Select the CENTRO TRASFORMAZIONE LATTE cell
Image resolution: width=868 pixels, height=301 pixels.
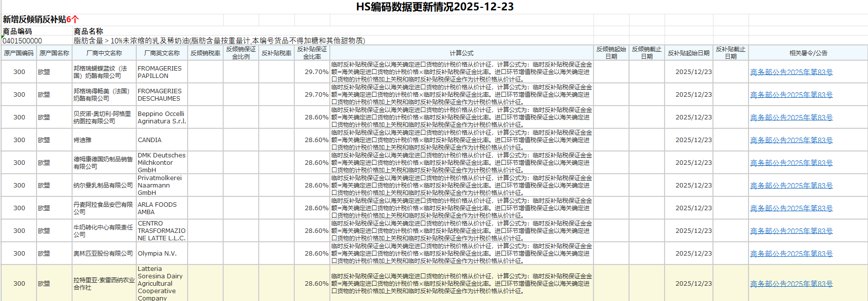[x=162, y=231]
